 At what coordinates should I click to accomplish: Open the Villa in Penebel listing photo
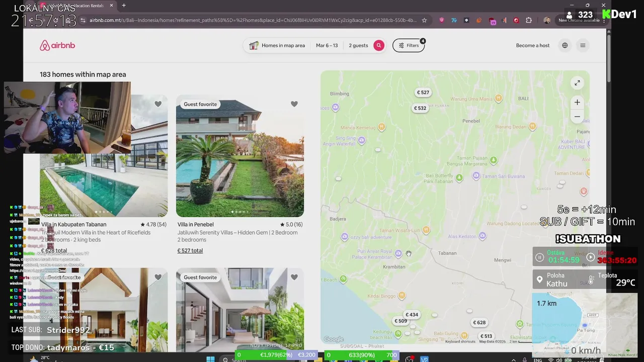click(x=240, y=156)
